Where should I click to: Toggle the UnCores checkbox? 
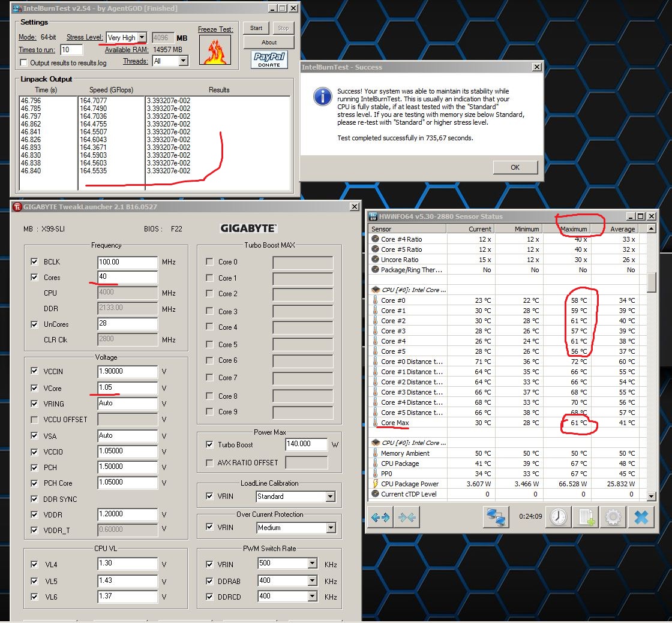pos(34,324)
